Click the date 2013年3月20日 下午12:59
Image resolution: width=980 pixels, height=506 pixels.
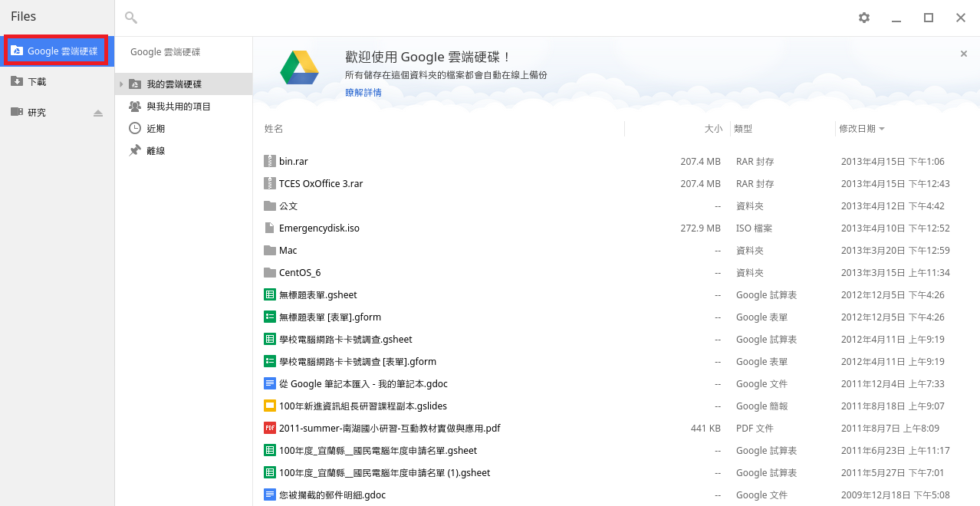coord(896,251)
